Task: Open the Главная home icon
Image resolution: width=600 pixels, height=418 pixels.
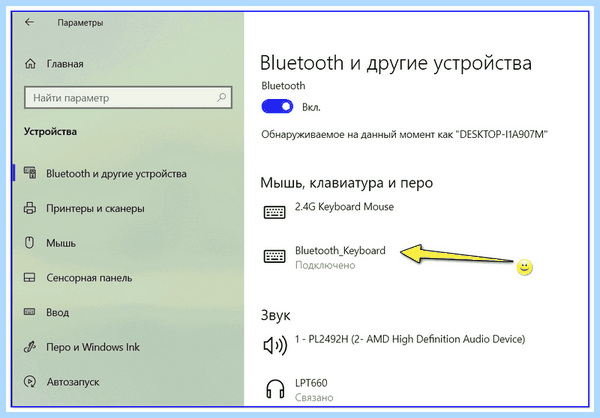Action: [30, 64]
